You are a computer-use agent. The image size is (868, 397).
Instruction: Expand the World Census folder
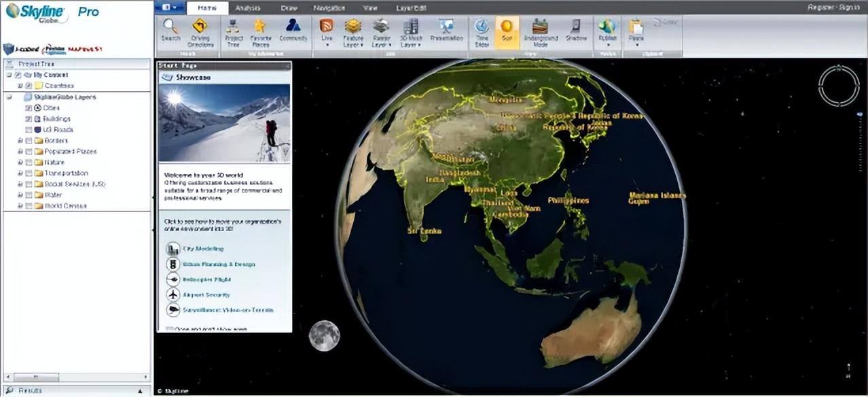[20, 206]
